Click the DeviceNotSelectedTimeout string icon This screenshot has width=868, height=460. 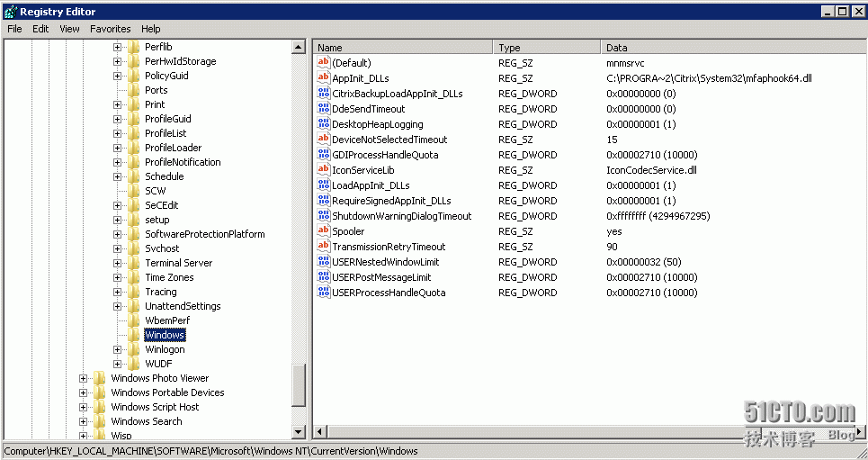tap(323, 140)
